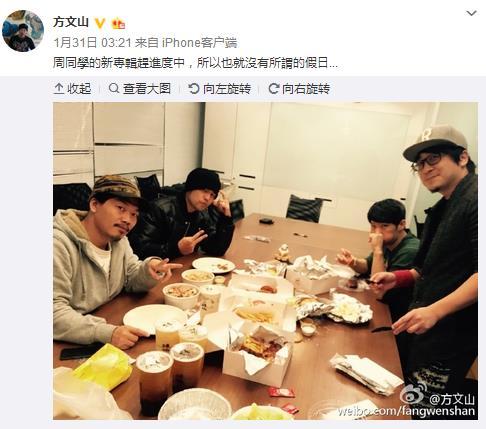Click the round profile avatar thumbnail
Image resolution: width=486 pixels, height=429 pixels.
[x=23, y=31]
